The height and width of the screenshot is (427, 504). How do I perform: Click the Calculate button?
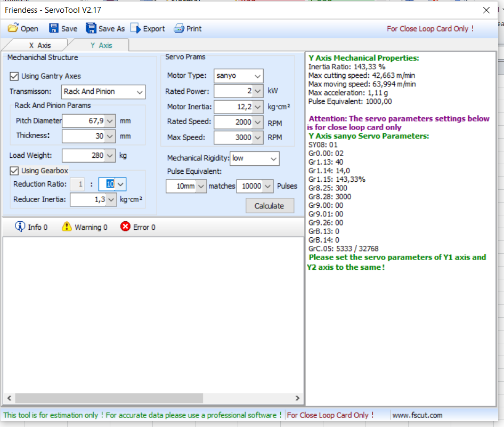[x=270, y=206]
